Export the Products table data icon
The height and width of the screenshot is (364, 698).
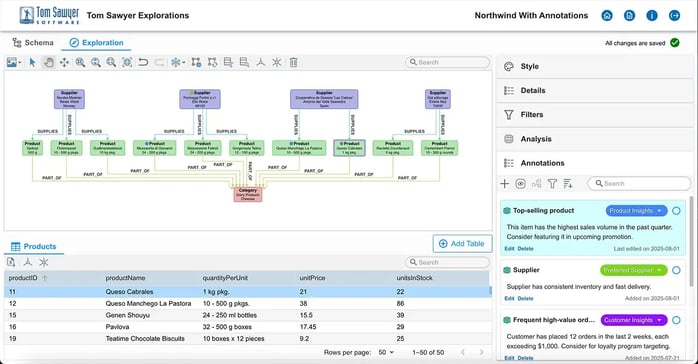click(11, 262)
